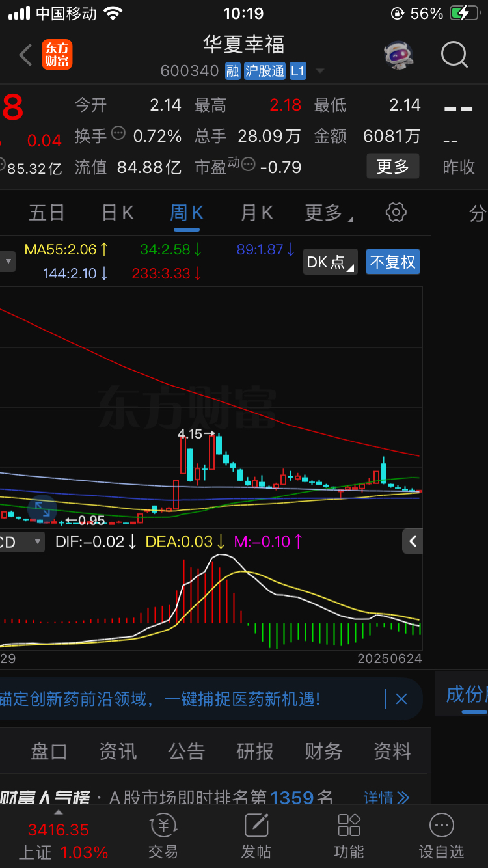Open the chart settings gear icon
This screenshot has height=868, width=488.
396,212
